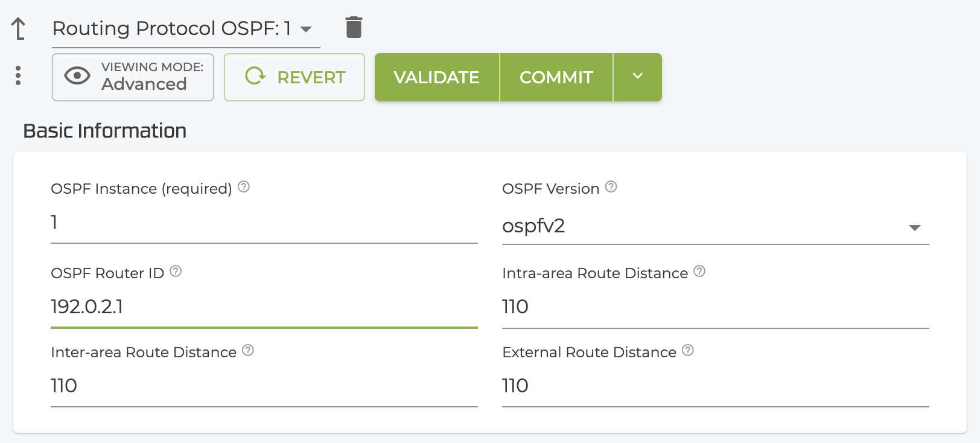Viewport: 980px width, 443px height.
Task: Click help icon beside Inter-area Route Distance
Action: coord(248,351)
